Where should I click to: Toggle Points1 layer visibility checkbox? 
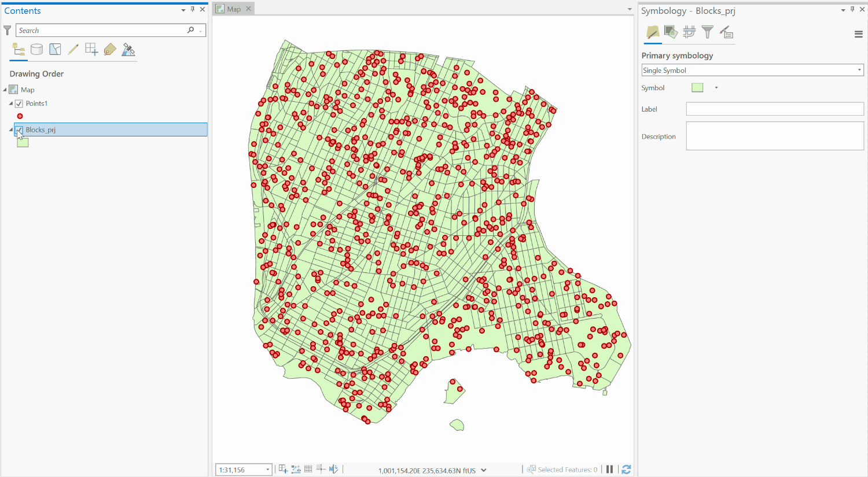click(19, 103)
